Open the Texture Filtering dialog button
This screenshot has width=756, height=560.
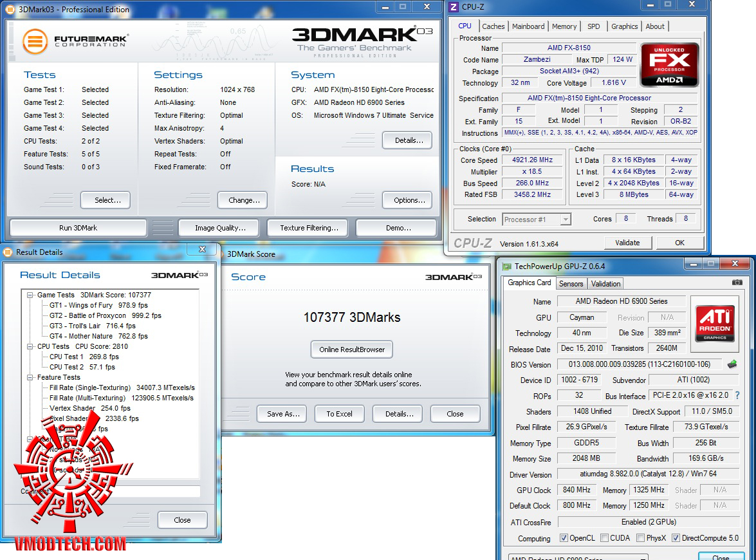point(309,228)
